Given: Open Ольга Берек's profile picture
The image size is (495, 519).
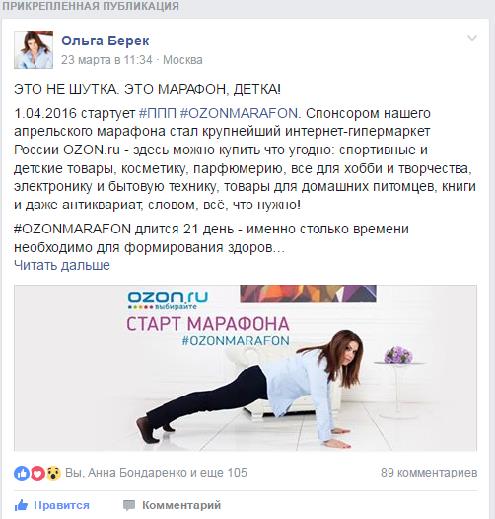Looking at the screenshot, I should tap(33, 50).
